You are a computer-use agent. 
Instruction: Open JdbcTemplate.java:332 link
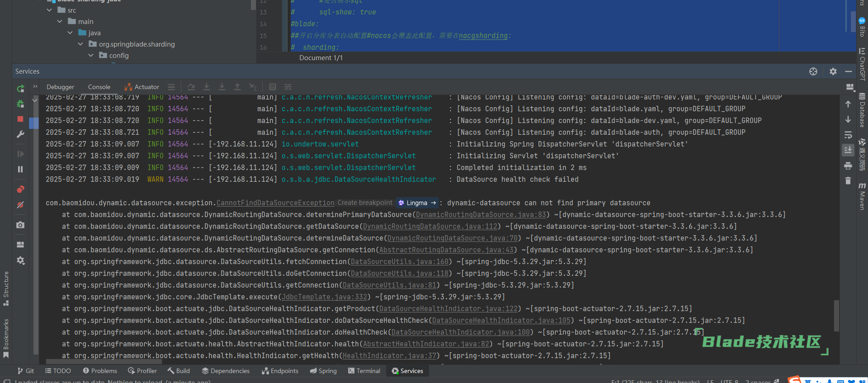point(324,297)
